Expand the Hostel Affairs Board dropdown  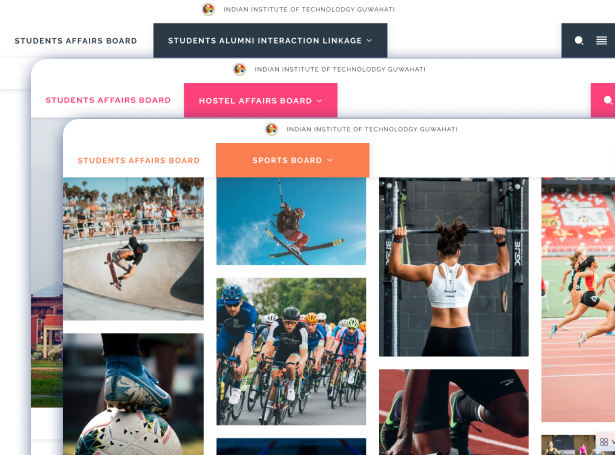(260, 100)
